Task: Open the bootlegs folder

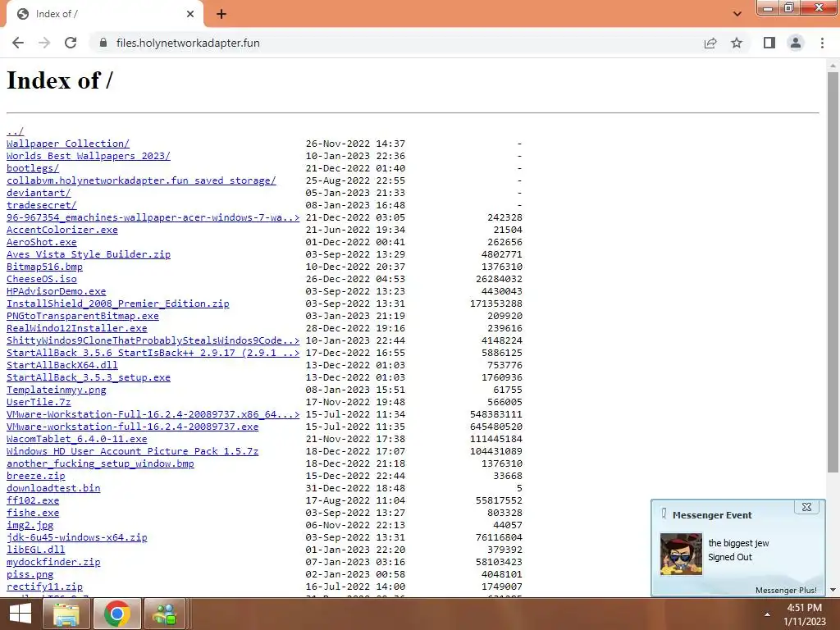Action: coord(33,168)
